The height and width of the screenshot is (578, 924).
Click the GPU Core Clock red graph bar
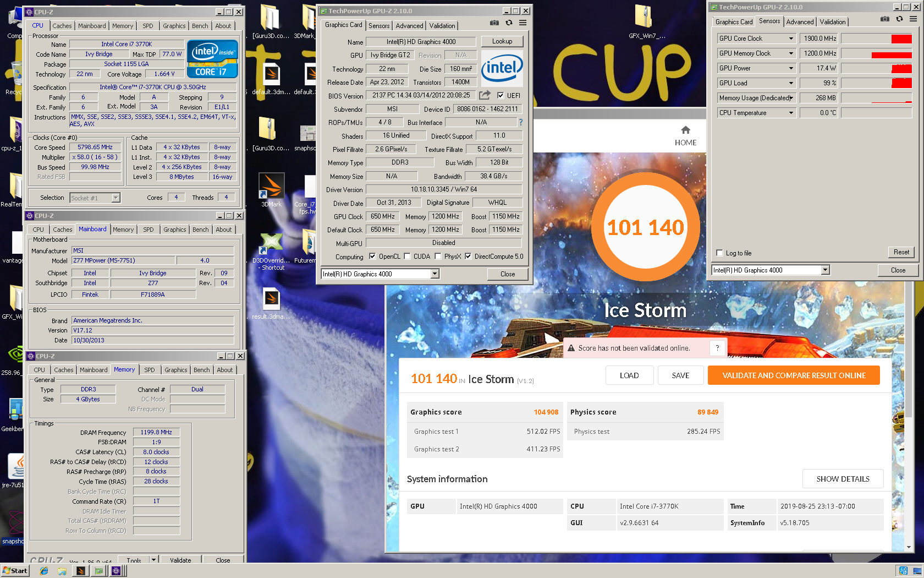901,39
